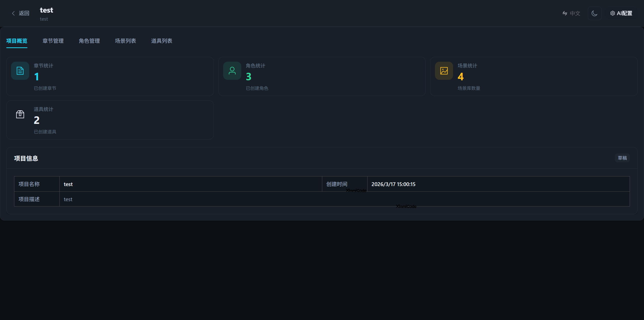Click the character statistics person icon
644x320 pixels.
[232, 71]
